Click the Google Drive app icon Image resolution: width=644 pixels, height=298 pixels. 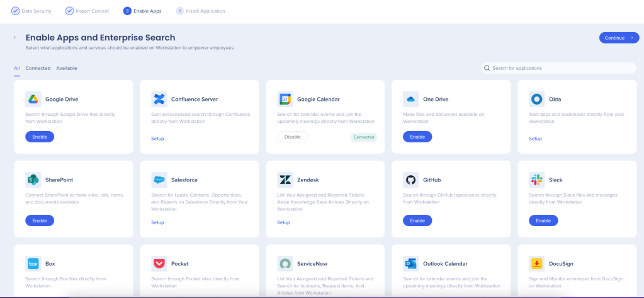coord(33,99)
